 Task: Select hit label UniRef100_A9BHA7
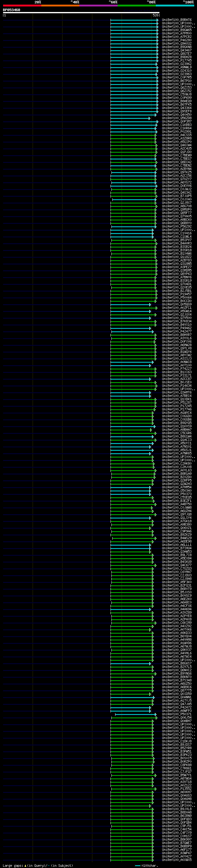[177, 430]
